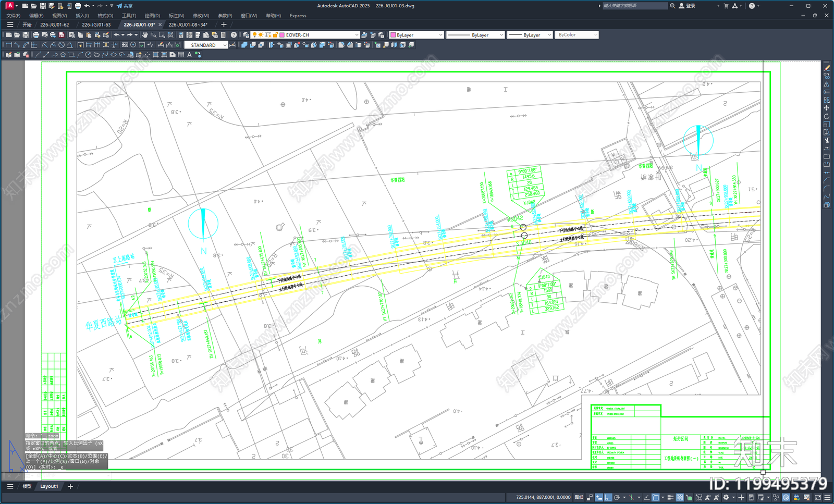Toggle Transparency display in the status bar
Screen dimensions: 834x504
click(x=680, y=497)
